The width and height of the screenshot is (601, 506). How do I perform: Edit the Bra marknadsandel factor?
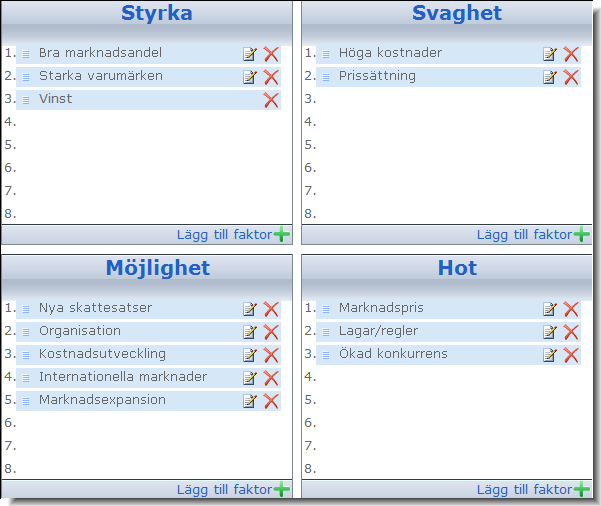(x=250, y=54)
